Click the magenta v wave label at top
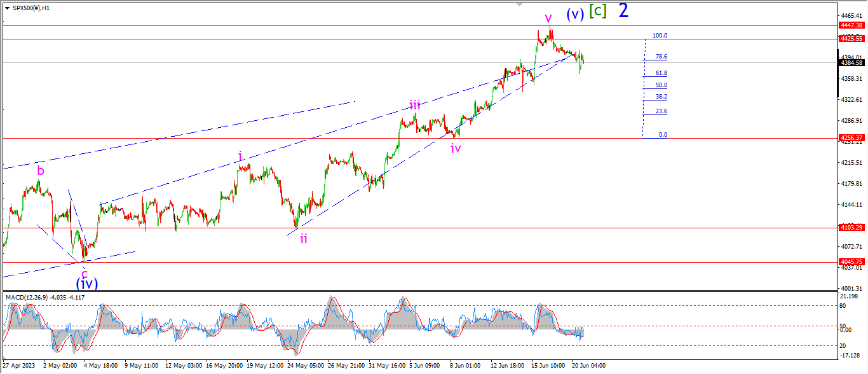The image size is (868, 374). (548, 17)
